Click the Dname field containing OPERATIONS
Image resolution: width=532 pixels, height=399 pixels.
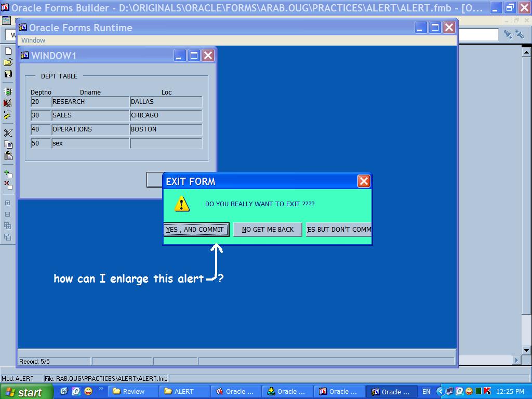pos(90,129)
